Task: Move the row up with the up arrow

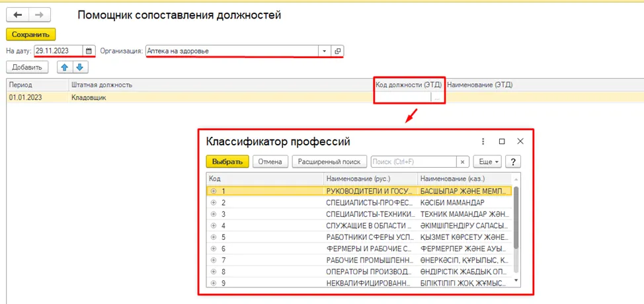Action: point(64,67)
